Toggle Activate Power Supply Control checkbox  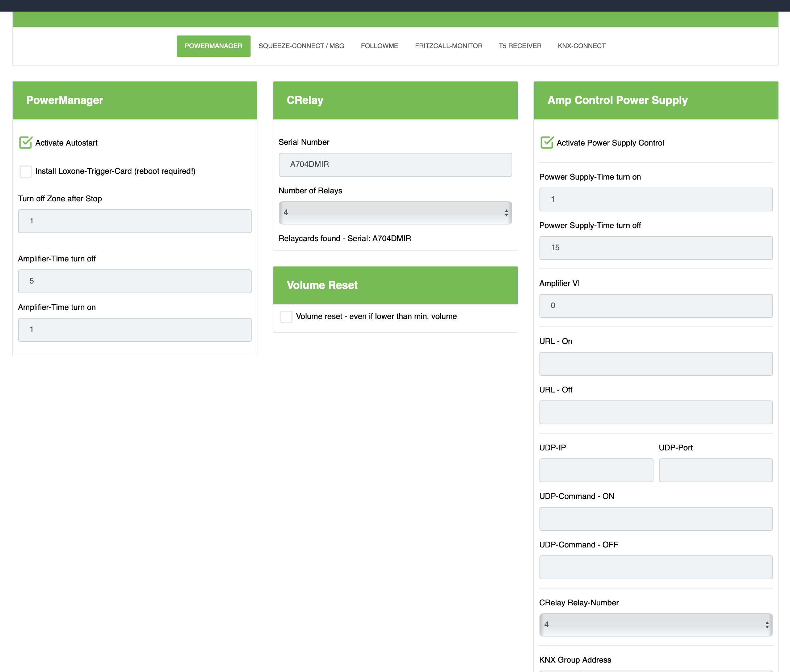[x=547, y=143]
